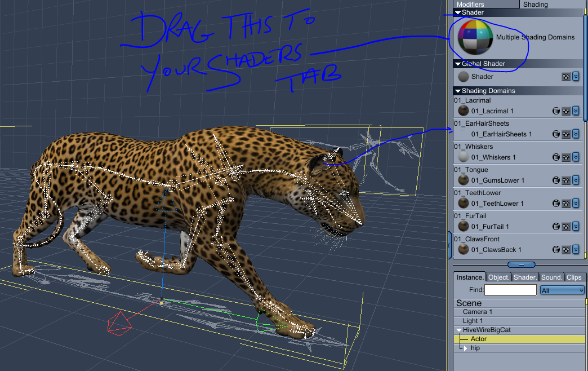Click trash icon for 01_Whiskers 1
Screen dimensions: 588x371
pos(556,157)
